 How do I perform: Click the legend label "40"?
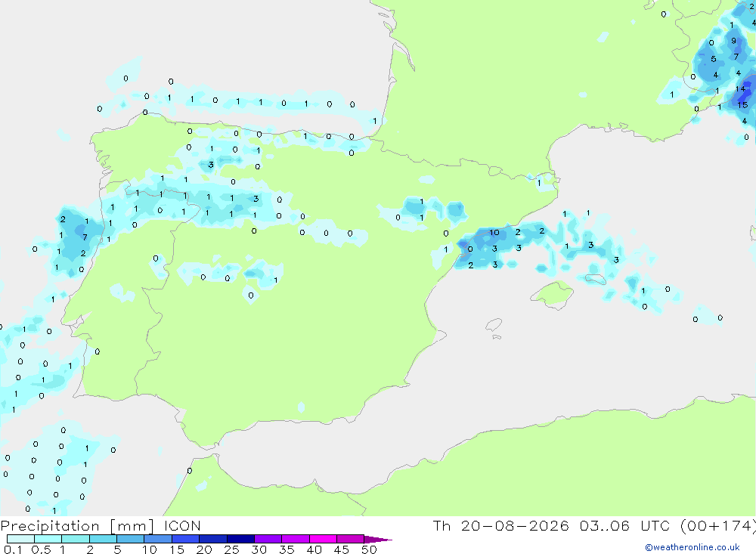tap(314, 549)
